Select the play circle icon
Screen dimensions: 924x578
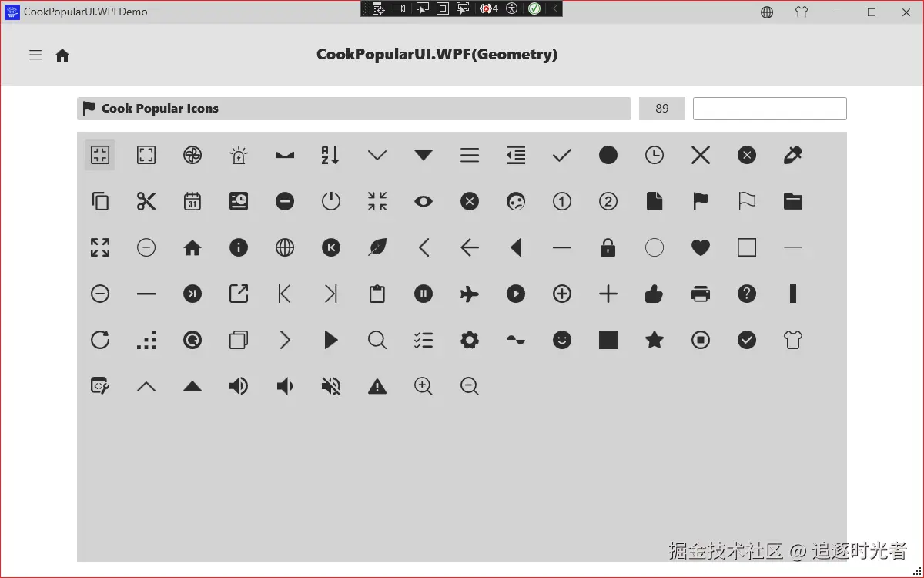pos(516,294)
